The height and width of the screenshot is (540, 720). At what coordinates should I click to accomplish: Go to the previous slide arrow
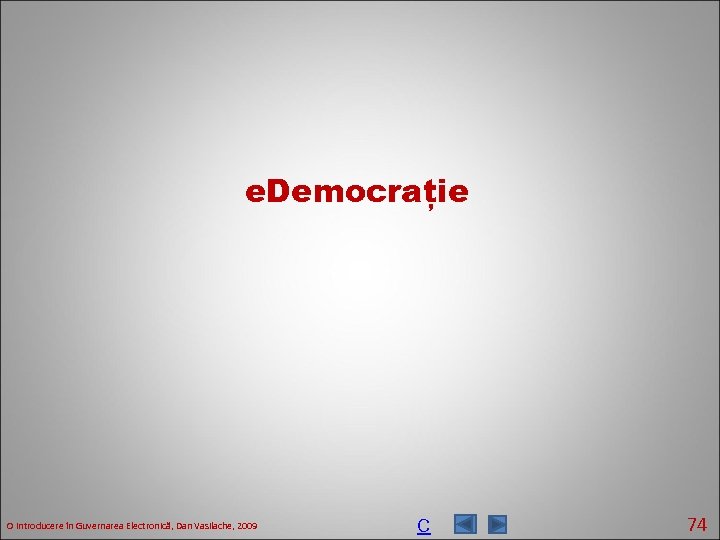tap(465, 524)
